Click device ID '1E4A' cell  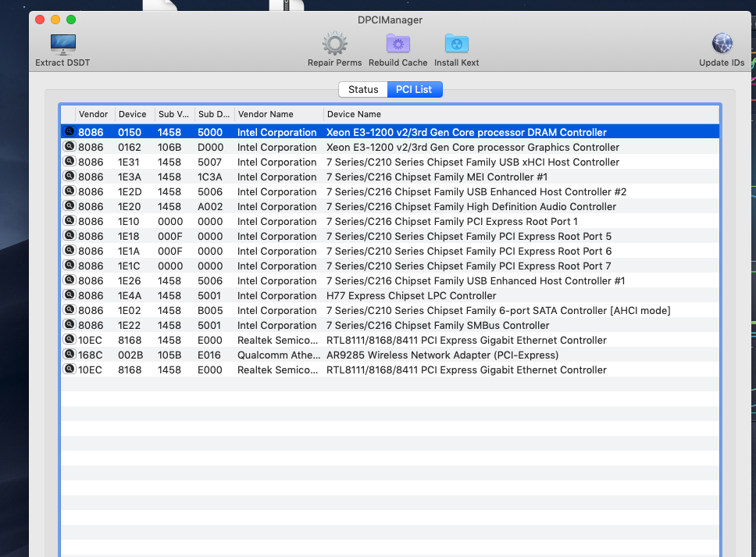[130, 295]
